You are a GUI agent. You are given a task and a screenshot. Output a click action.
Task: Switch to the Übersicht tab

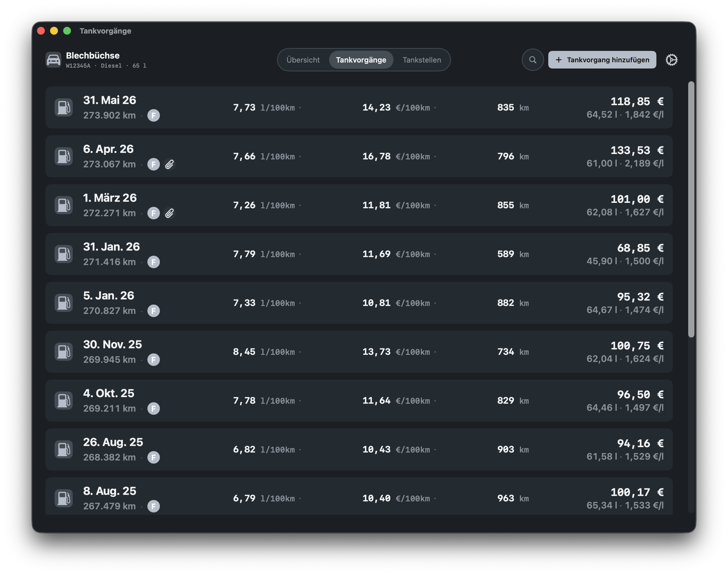(303, 60)
